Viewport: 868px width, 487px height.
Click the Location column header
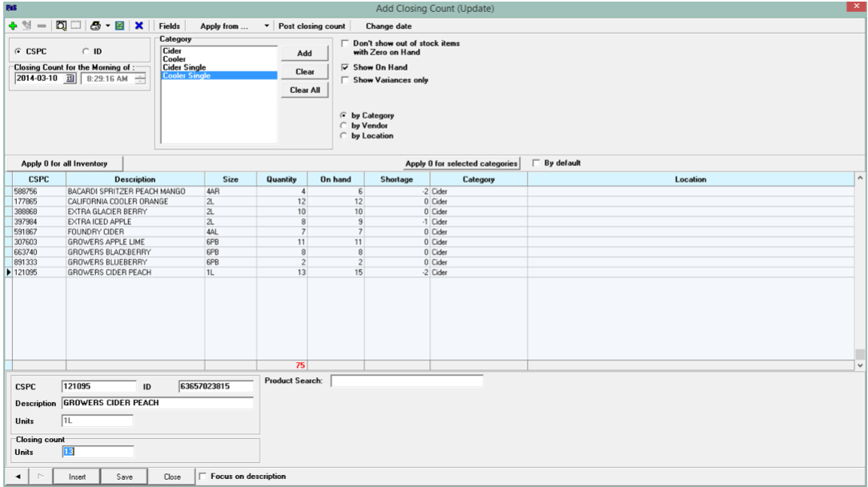[x=690, y=179]
